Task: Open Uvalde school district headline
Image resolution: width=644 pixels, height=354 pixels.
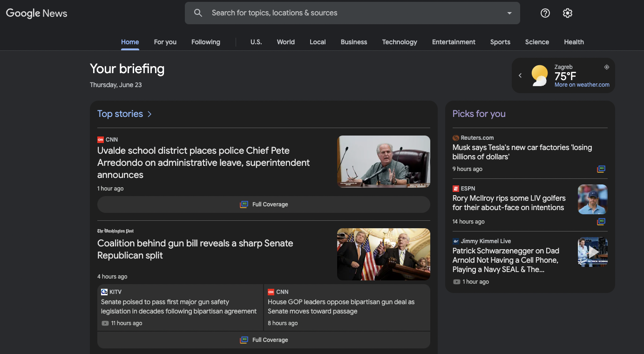Action: point(203,163)
